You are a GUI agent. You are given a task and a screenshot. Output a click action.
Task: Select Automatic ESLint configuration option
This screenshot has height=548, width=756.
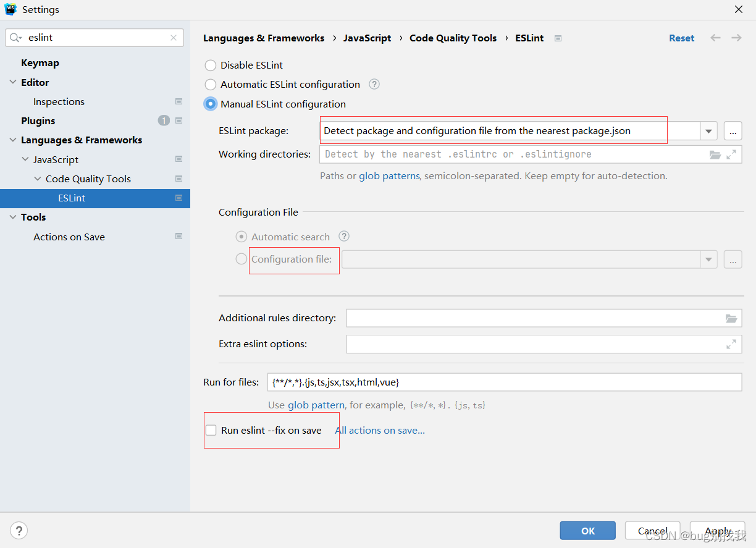pos(211,84)
